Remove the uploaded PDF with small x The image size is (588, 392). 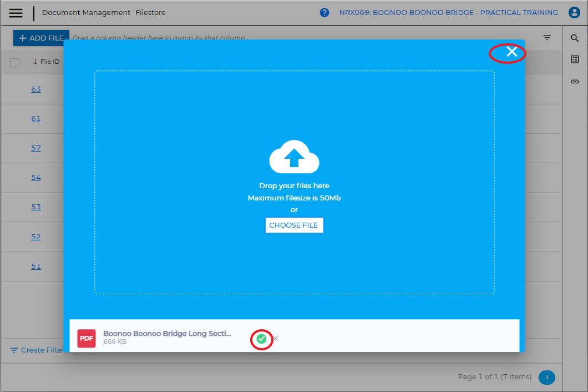276,339
